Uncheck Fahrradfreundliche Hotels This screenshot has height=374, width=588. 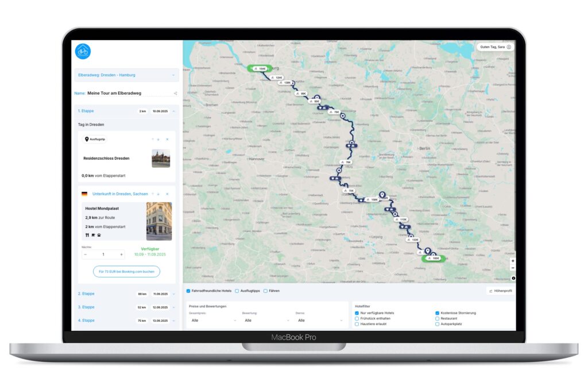(x=188, y=291)
